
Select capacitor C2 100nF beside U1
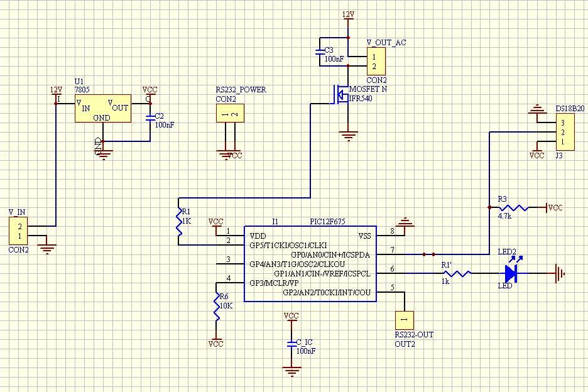tap(149, 117)
